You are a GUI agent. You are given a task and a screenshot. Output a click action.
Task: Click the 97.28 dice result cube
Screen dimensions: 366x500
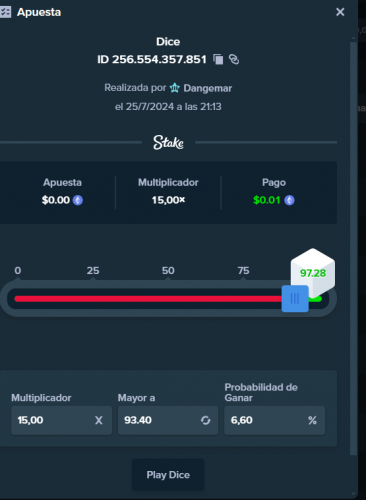[313, 273]
